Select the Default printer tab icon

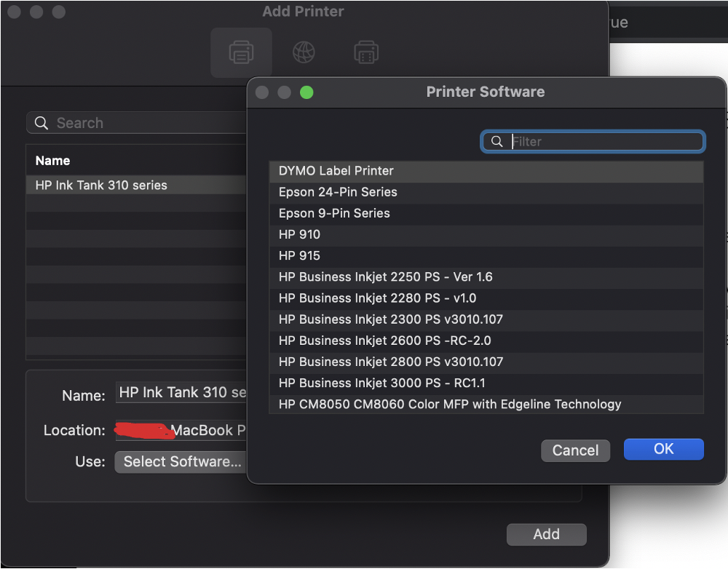241,52
